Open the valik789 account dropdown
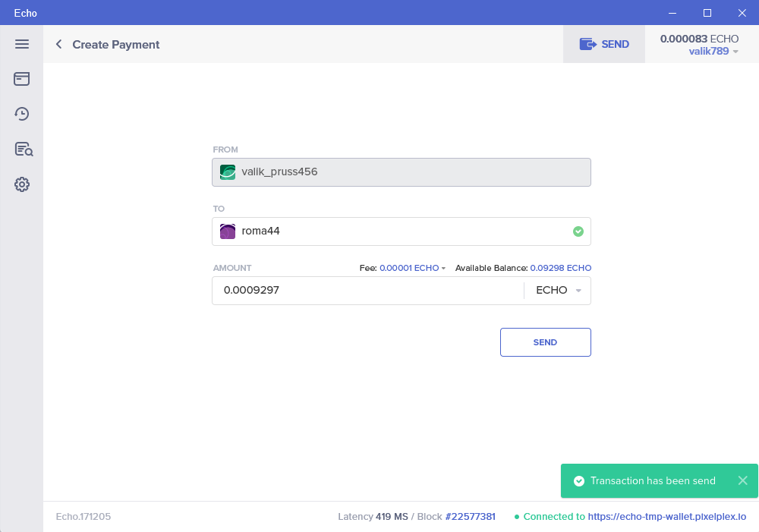The image size is (759, 532). pos(713,52)
